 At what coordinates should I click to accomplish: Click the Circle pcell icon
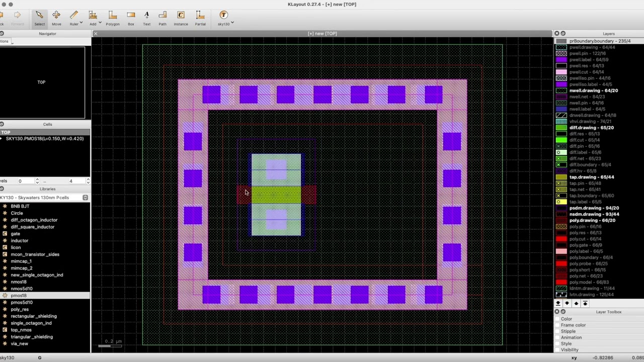point(5,213)
